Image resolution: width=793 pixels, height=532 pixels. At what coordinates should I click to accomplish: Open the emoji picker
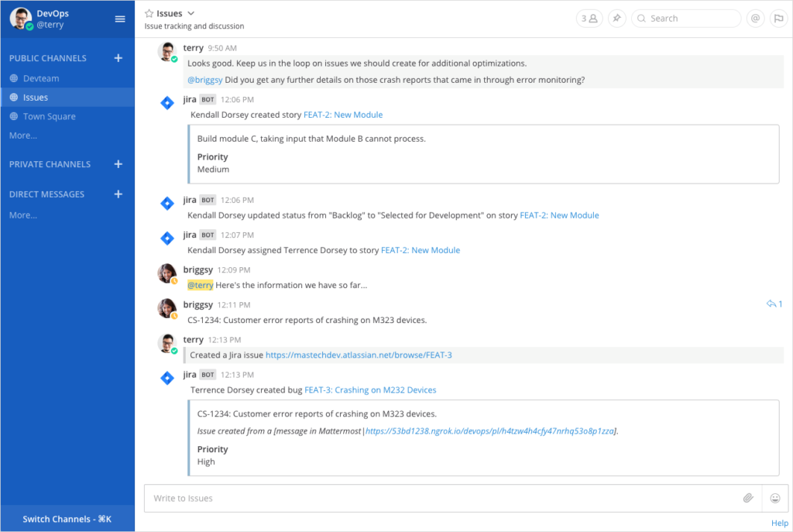point(774,499)
